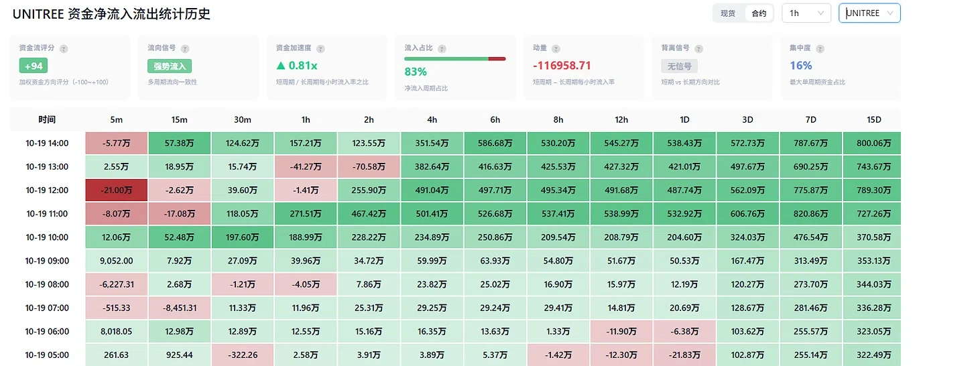The image size is (980, 366).
Task: Click the -515.33 cell
Action: (x=117, y=308)
